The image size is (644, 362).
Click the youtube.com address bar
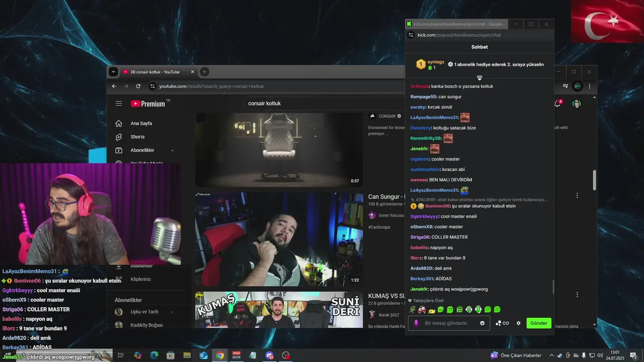click(x=277, y=86)
